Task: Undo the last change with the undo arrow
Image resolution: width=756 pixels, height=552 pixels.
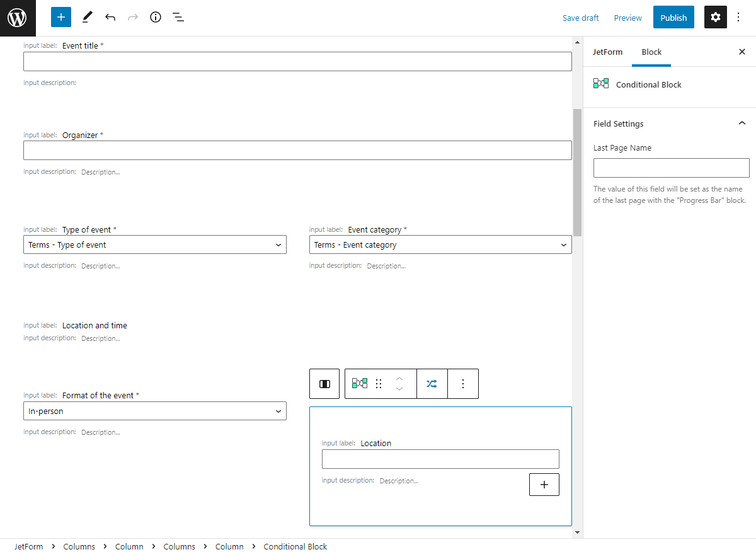Action: point(110,17)
